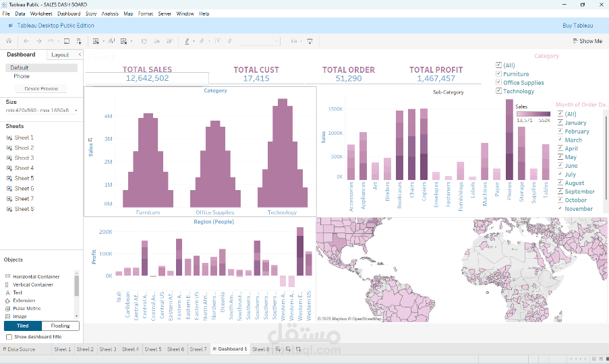Click the Duplicate sheet toolbar icon

[112, 40]
